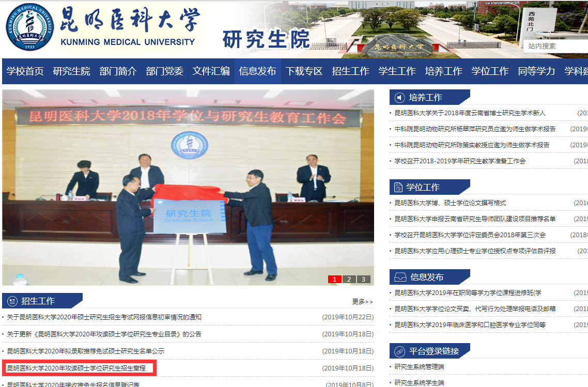The image size is (588, 387).
Task: Open 培养工作 navigation menu item
Action: coord(444,71)
